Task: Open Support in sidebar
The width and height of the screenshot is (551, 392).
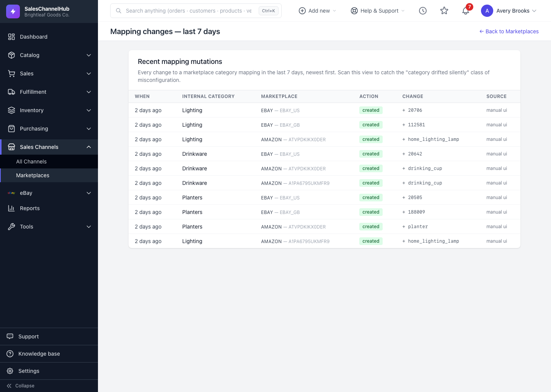Action: [x=49, y=336]
